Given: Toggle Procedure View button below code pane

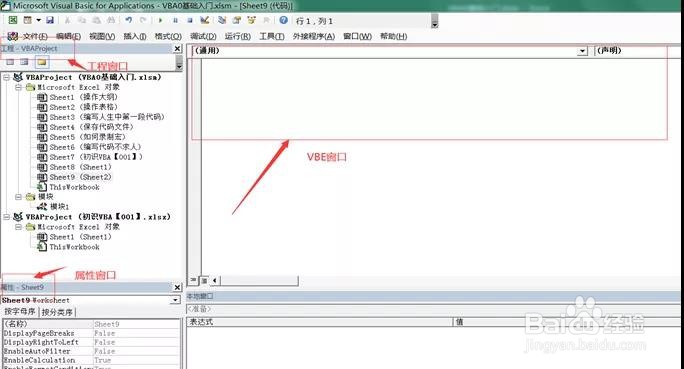Looking at the screenshot, I should tap(194, 280).
